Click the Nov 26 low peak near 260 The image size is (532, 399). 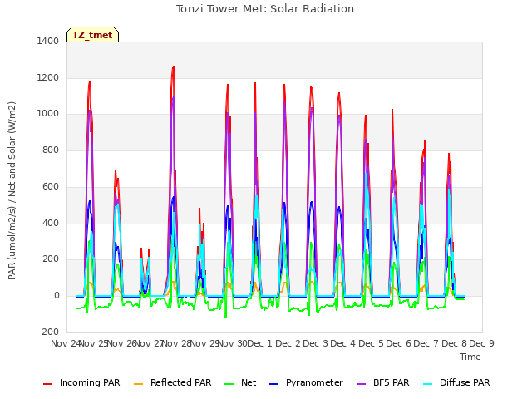pos(141,249)
